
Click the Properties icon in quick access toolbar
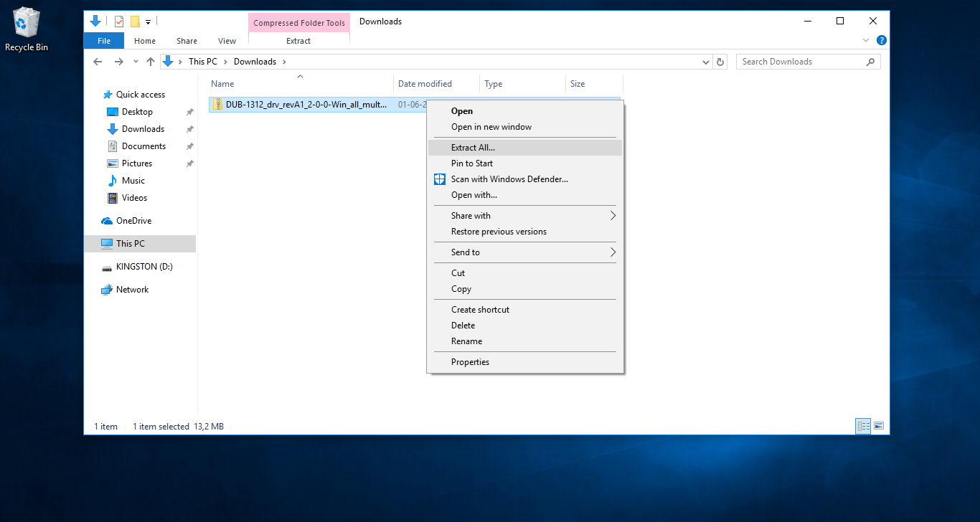pyautogui.click(x=119, y=22)
